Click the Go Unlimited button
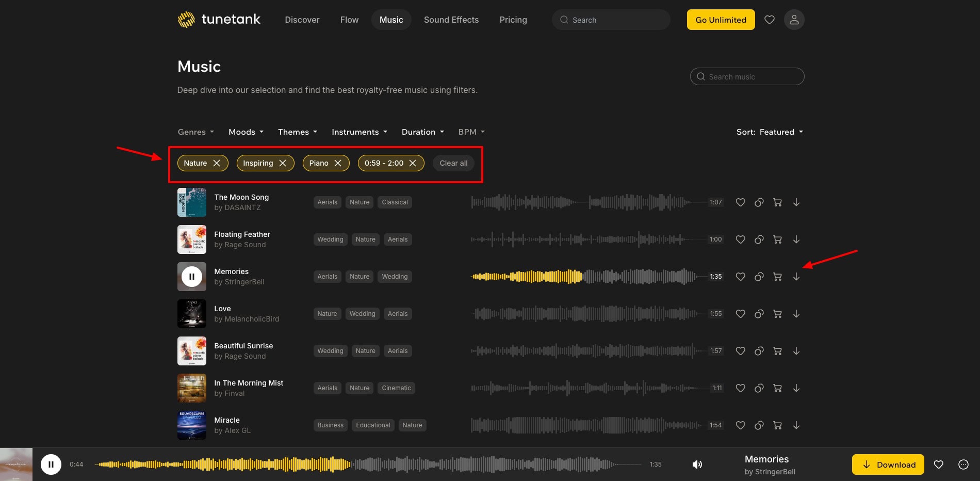The height and width of the screenshot is (481, 980). click(721, 20)
